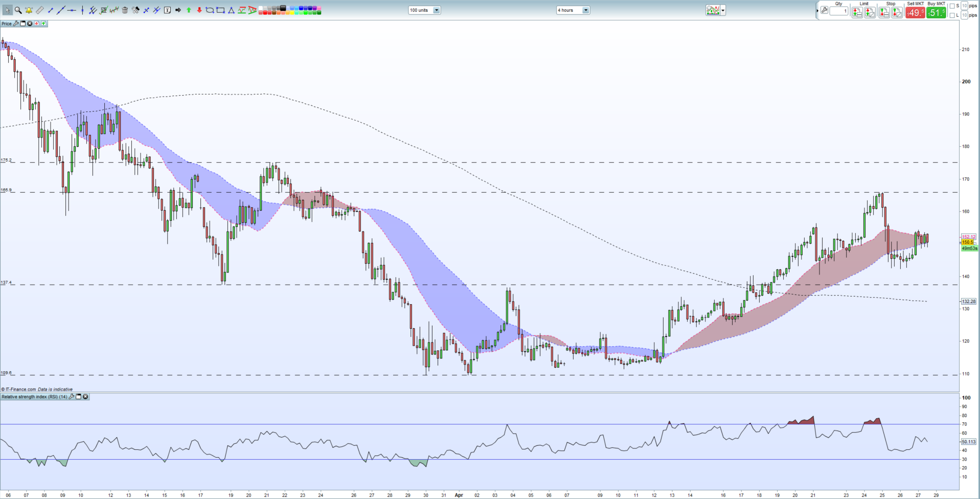980x499 pixels.
Task: Select the ray line drawing tool
Action: click(146, 10)
